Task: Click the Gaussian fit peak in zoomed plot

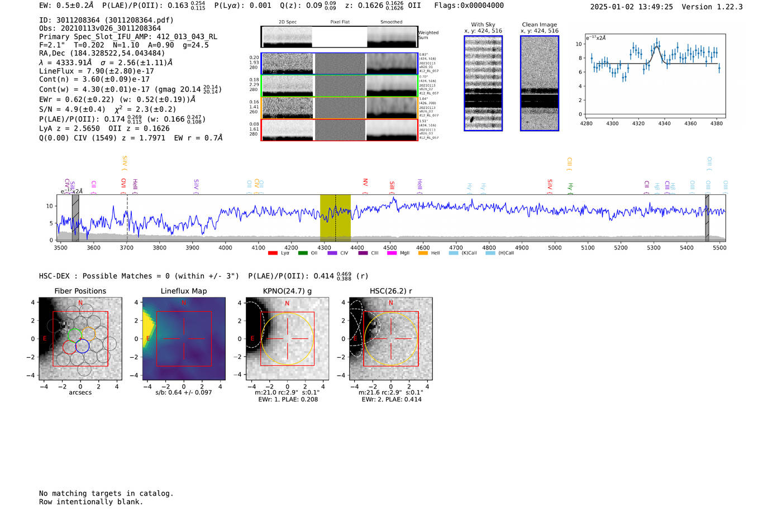Action: [x=657, y=46]
